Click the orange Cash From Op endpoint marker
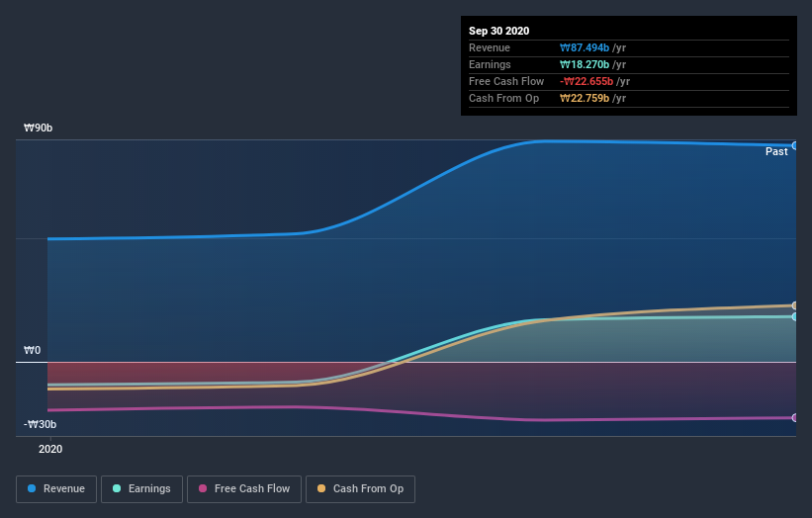812x518 pixels. (794, 305)
